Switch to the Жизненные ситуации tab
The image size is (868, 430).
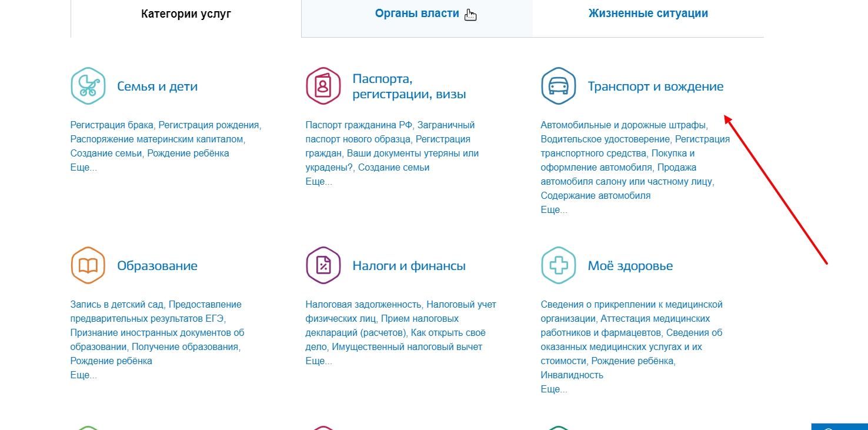(648, 14)
